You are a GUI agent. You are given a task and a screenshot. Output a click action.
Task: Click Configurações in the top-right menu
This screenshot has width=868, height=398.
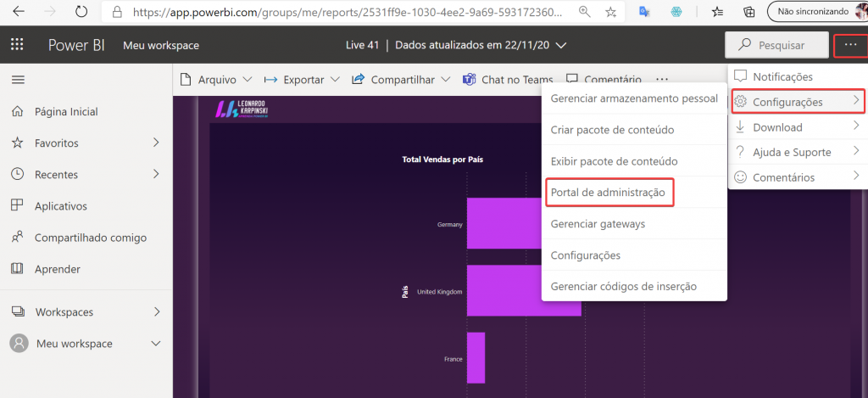pos(787,102)
